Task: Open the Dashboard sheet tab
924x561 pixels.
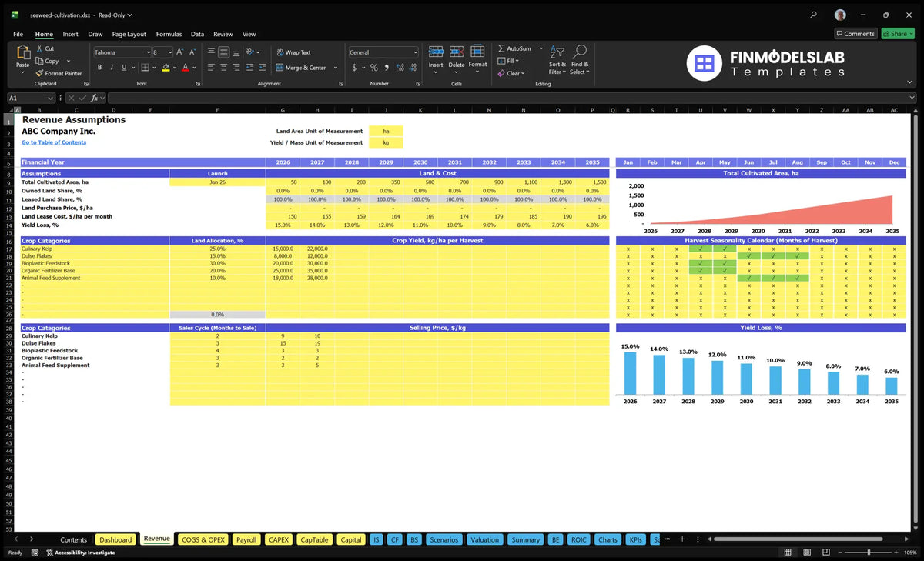Action: coord(115,539)
